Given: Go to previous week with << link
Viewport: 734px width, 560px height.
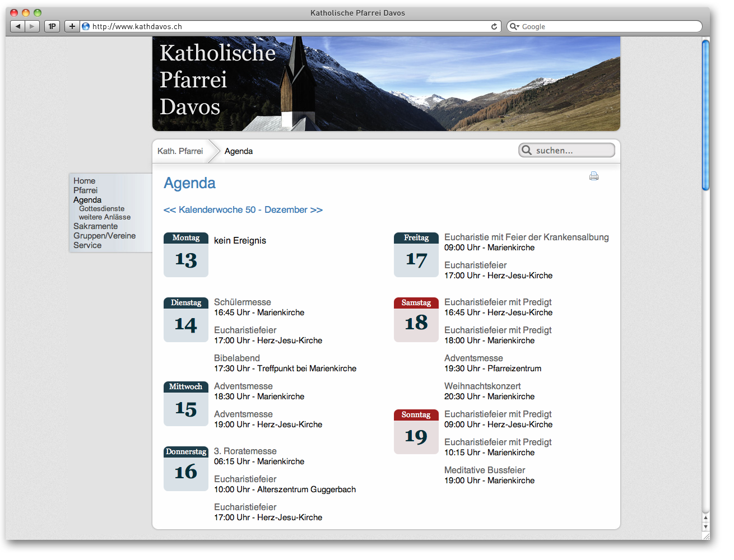Looking at the screenshot, I should click(169, 210).
